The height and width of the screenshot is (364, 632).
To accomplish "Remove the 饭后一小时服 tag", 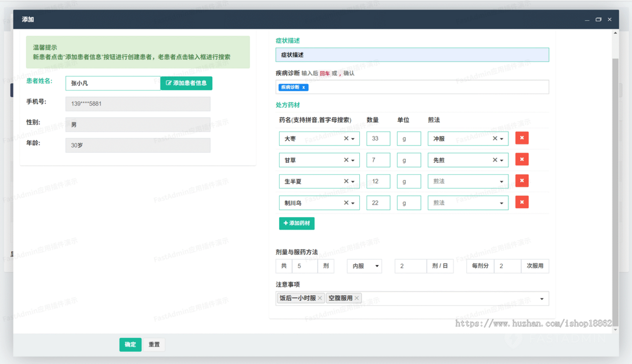I will click(x=320, y=298).
